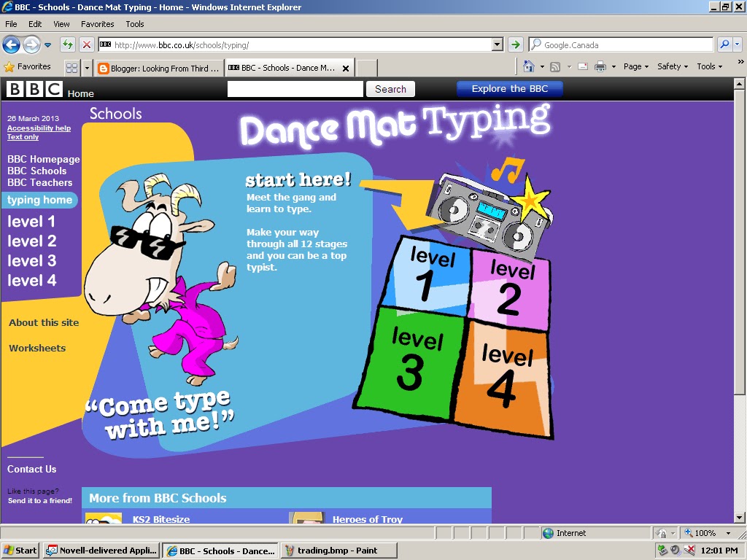
Task: Open the Favorites menu in menu bar
Action: pos(97,24)
